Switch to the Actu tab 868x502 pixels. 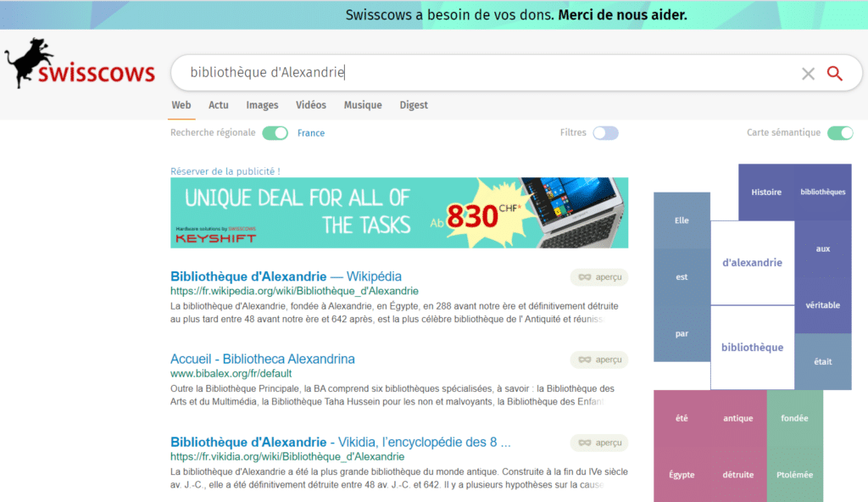(x=218, y=104)
